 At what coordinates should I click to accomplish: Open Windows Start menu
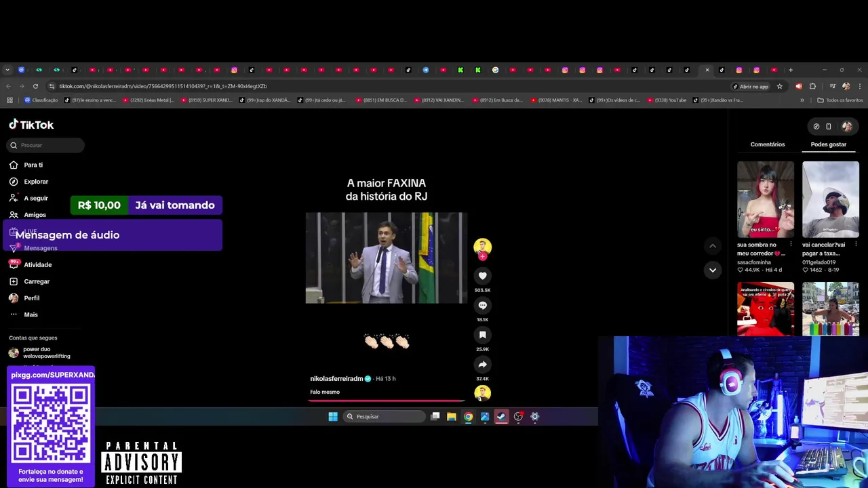tap(333, 417)
